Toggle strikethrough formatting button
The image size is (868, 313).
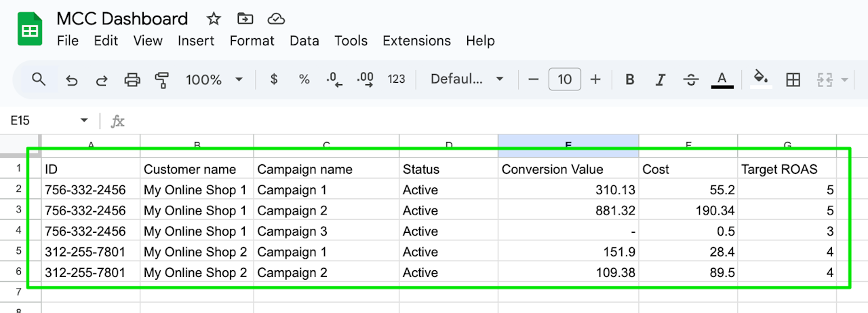point(691,80)
